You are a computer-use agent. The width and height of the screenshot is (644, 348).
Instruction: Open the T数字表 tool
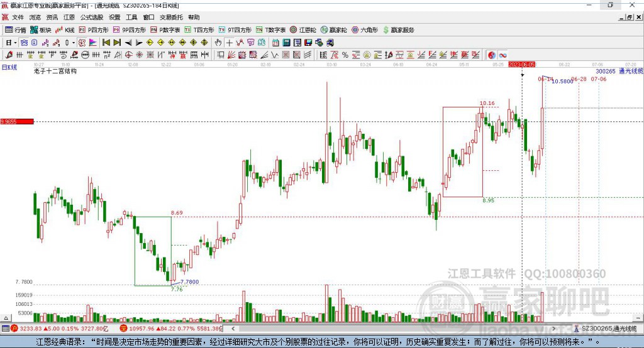[270, 30]
